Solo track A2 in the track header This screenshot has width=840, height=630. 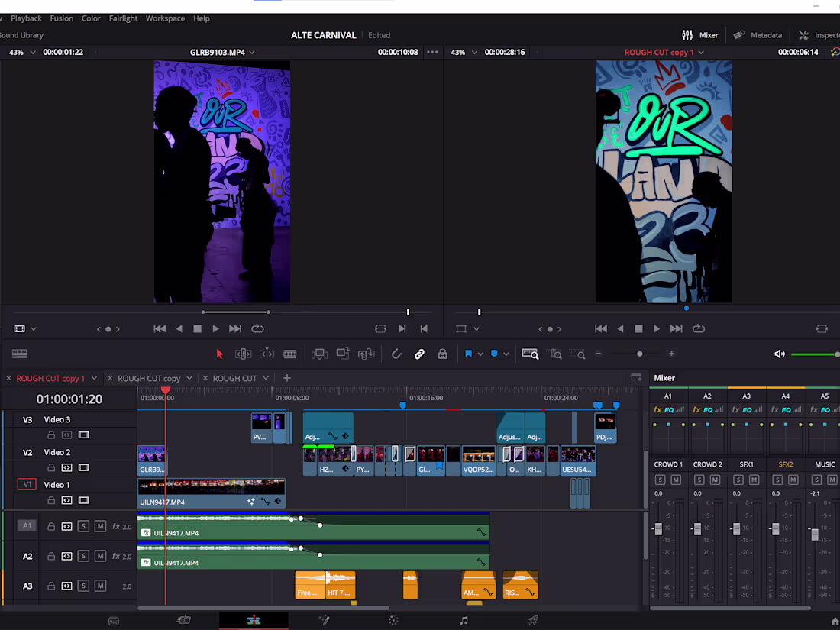pos(83,556)
